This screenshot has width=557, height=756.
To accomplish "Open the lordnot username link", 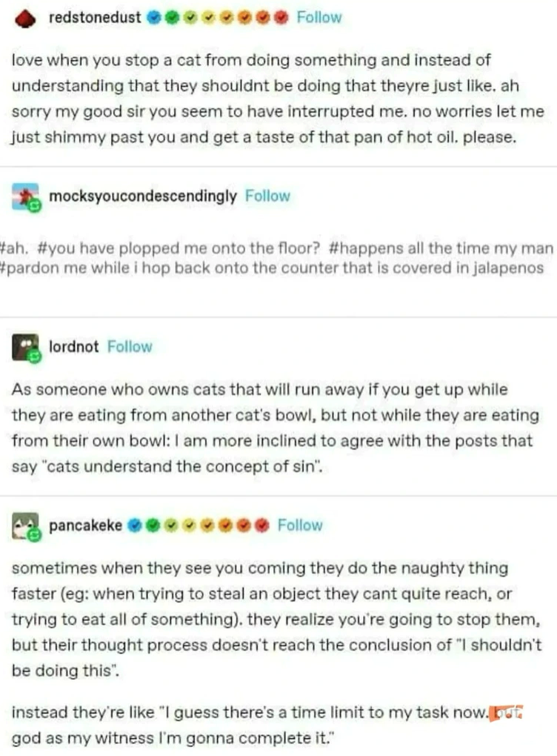I will (x=74, y=347).
